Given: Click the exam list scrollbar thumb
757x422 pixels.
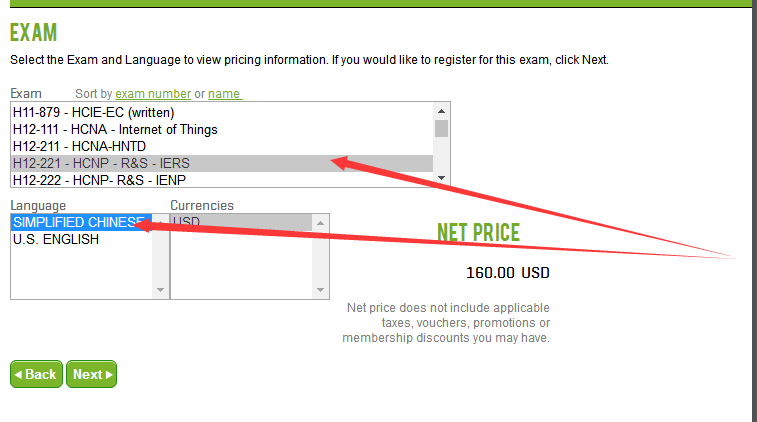Looking at the screenshot, I should [442, 128].
